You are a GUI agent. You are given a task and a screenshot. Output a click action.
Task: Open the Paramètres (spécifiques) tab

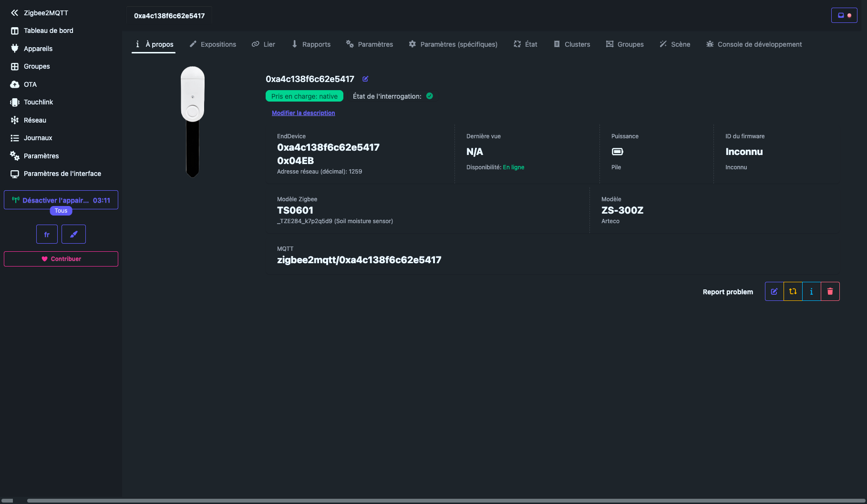[x=453, y=44]
